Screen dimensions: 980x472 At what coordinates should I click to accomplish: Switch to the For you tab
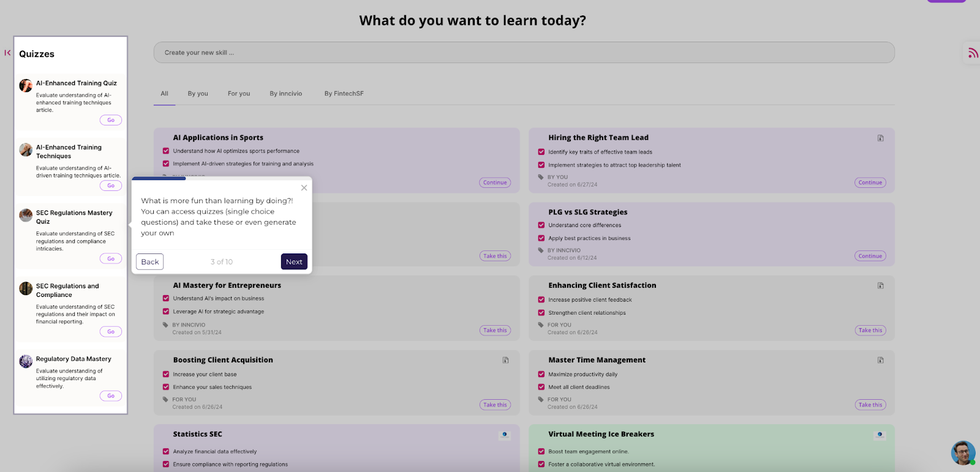(239, 94)
